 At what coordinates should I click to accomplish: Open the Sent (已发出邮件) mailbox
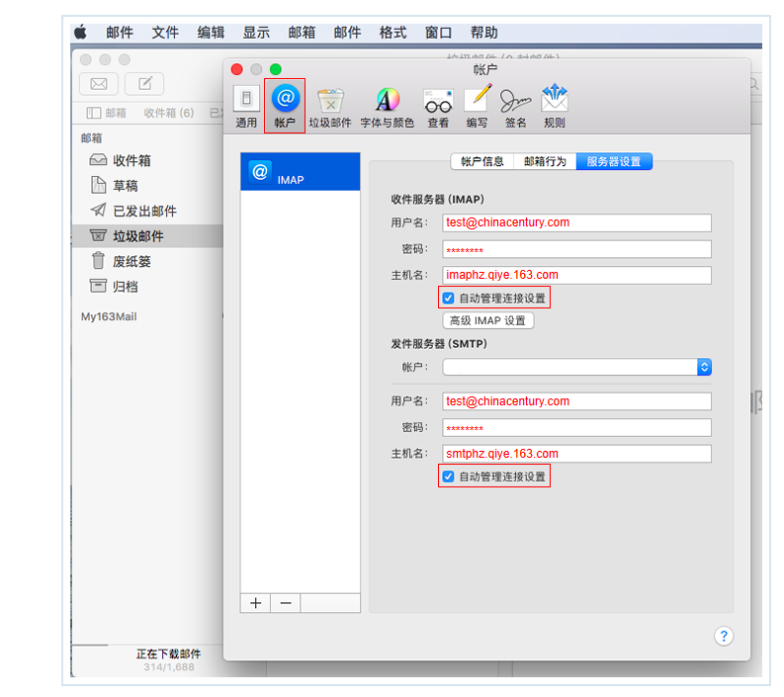tap(133, 211)
